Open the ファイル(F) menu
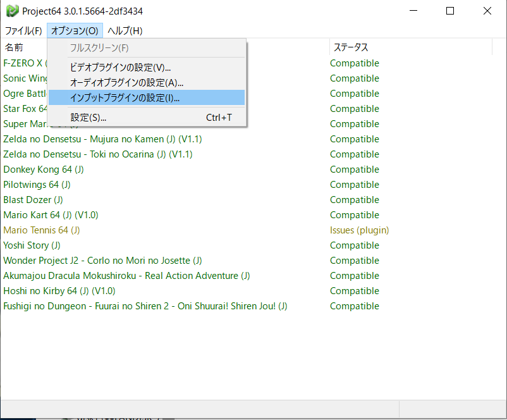Screen dimensions: 507x420 [23, 31]
